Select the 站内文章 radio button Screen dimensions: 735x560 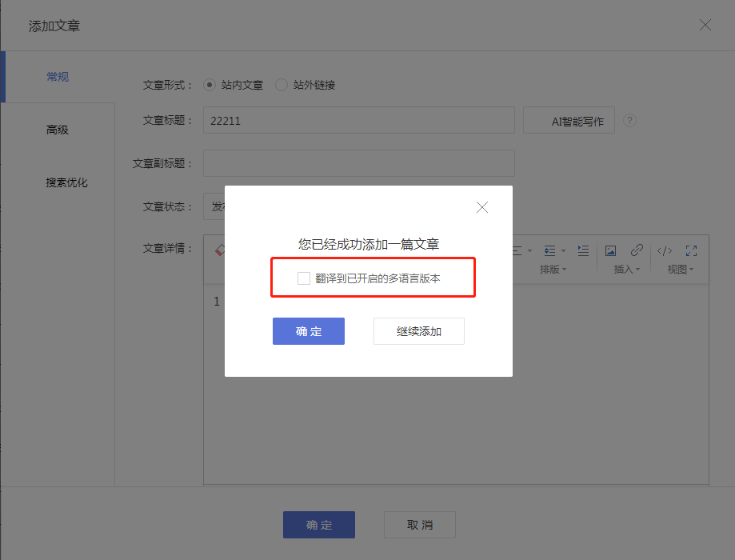click(209, 85)
